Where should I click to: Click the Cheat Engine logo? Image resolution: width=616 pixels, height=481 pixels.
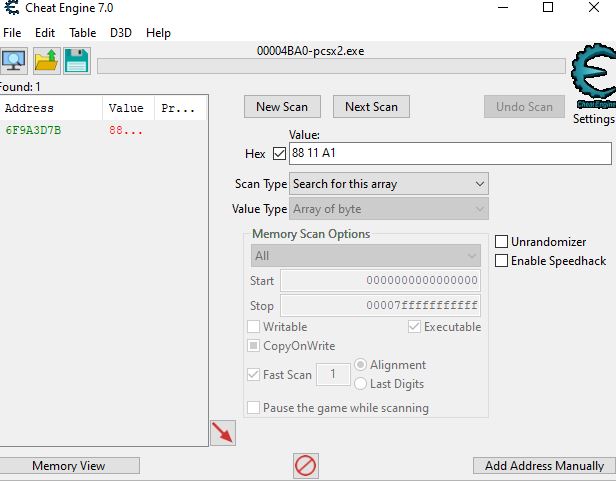pyautogui.click(x=593, y=77)
